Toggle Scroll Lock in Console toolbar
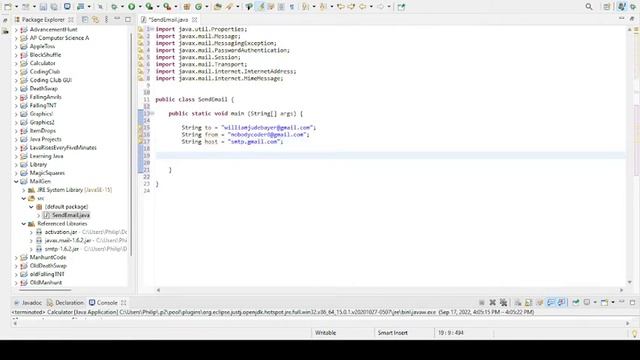640x360 pixels. tap(528, 302)
